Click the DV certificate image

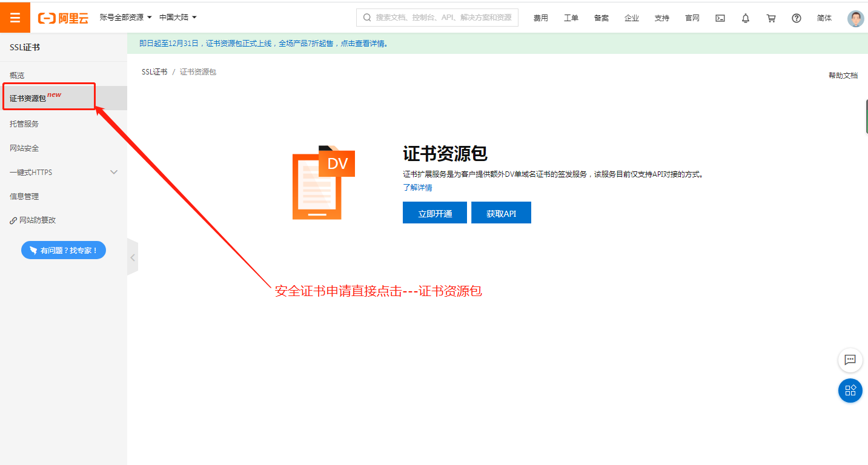[323, 182]
